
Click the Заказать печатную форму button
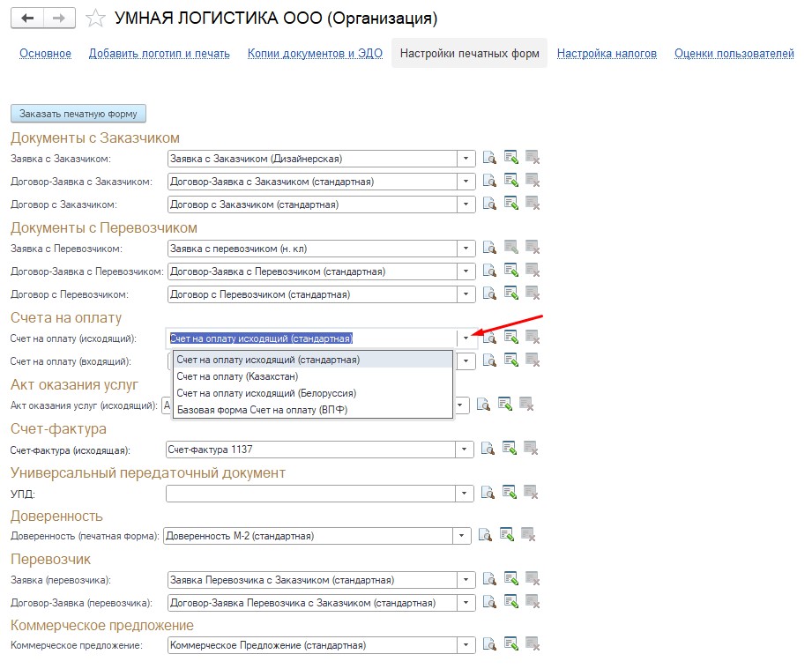[x=78, y=114]
